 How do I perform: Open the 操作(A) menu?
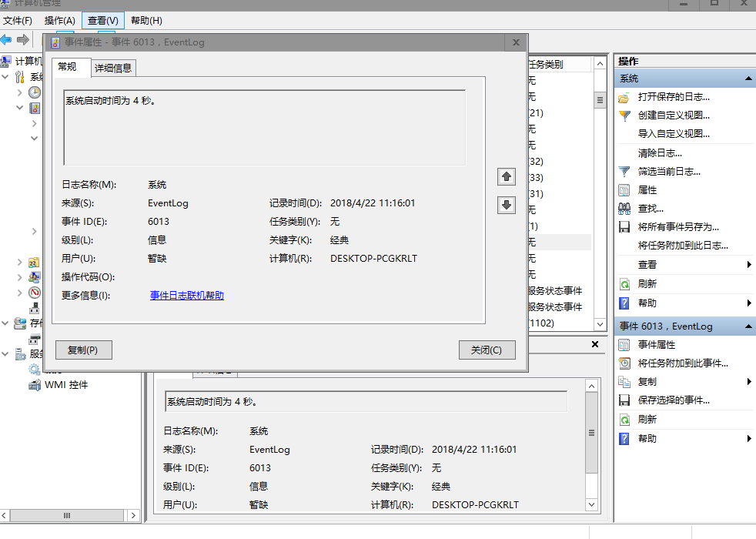coord(60,21)
